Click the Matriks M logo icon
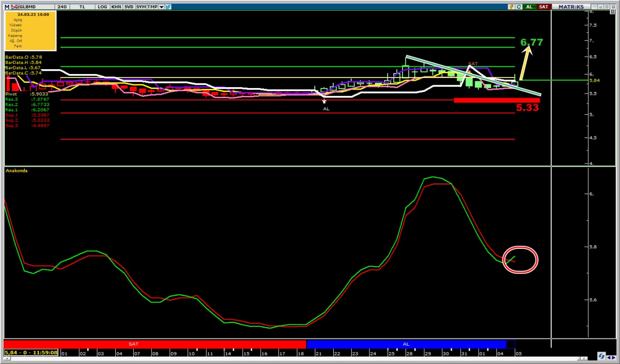Image resolution: width=620 pixels, height=364 pixels. [x=7, y=7]
